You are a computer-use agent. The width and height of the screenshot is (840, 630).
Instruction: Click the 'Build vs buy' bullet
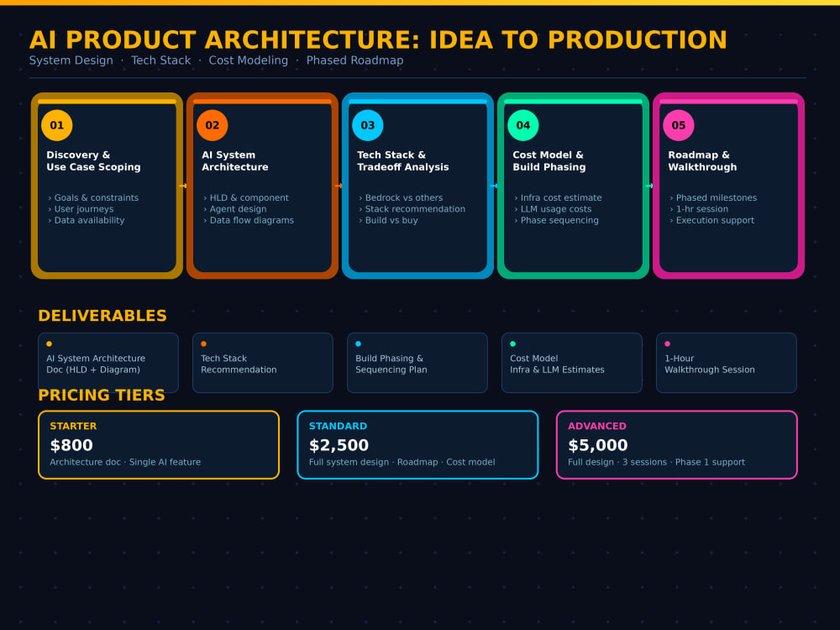coord(388,220)
